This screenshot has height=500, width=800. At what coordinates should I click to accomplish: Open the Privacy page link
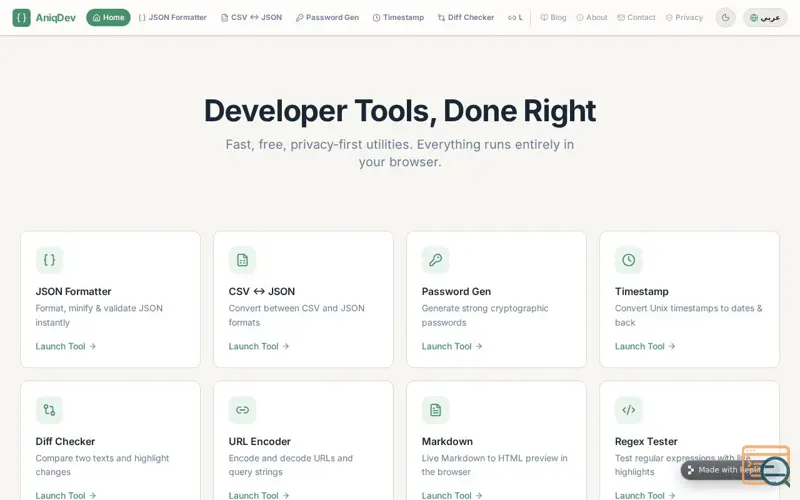(x=684, y=17)
